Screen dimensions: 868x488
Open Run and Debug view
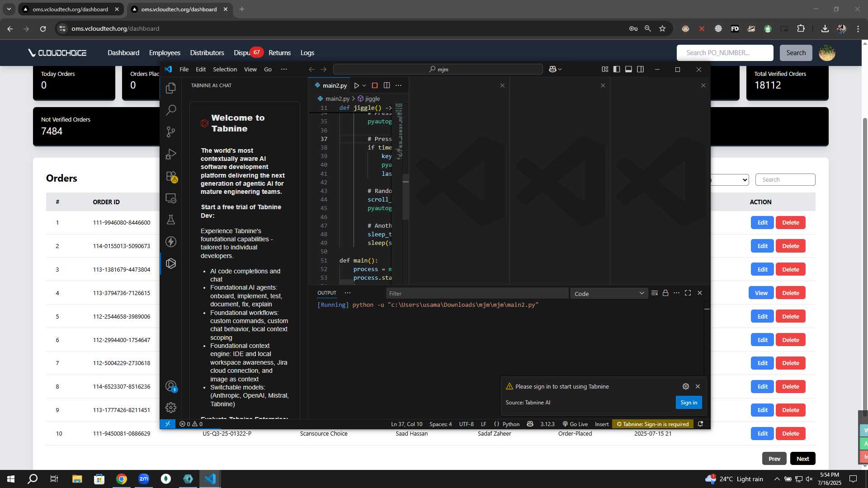171,154
